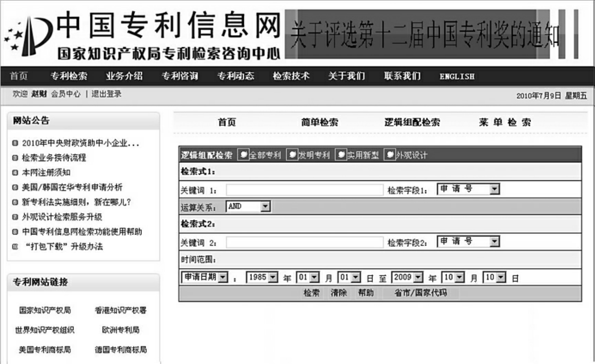Open 省市/国家代码 lookup
595x364 pixels.
tap(421, 293)
